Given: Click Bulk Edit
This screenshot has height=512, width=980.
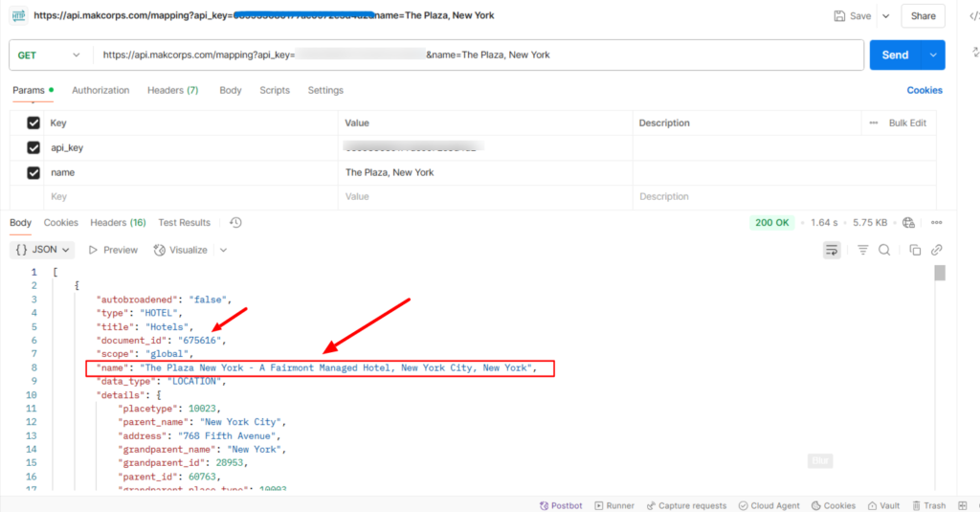Looking at the screenshot, I should 907,123.
